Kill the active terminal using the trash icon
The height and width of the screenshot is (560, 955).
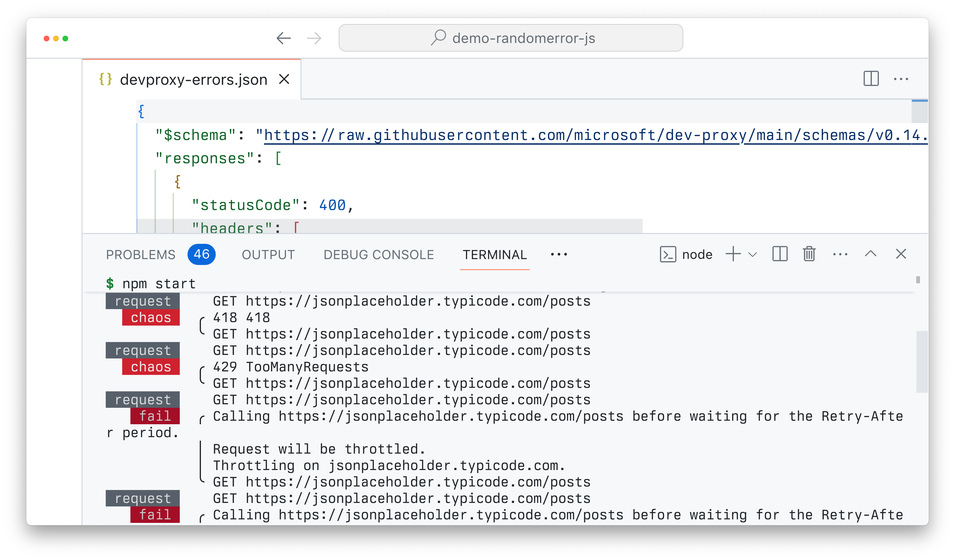809,254
